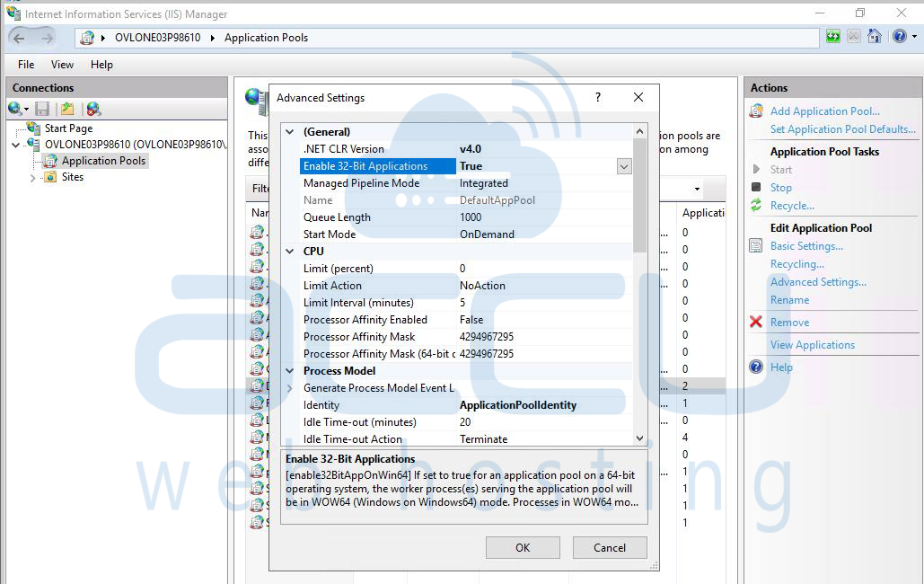Select Start Page in Connections tree
This screenshot has width=924, height=584.
pos(68,128)
